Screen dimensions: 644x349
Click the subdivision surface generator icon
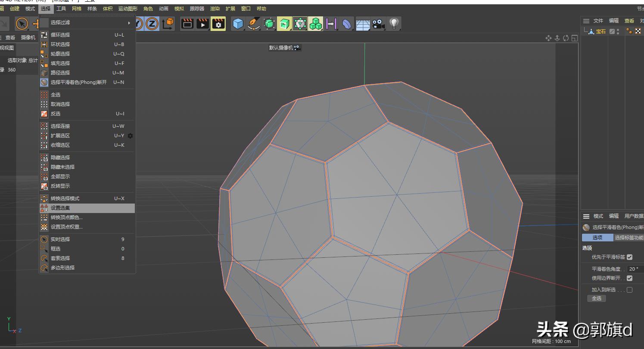(x=269, y=24)
